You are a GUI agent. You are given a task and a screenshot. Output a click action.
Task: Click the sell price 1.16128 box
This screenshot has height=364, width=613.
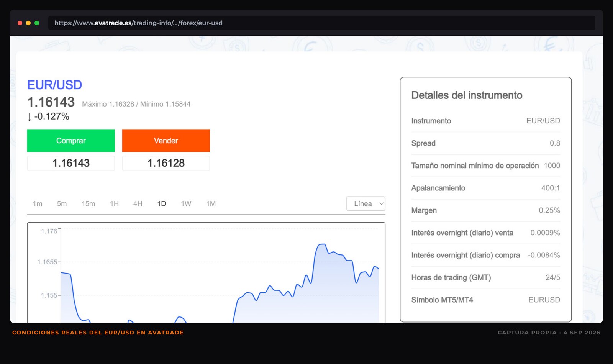click(166, 163)
